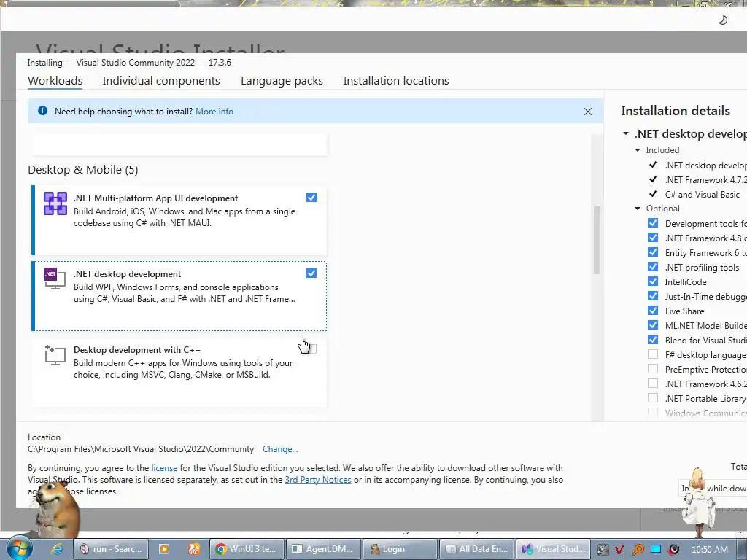Click the workloads list vertical scrollbar thumb
747x560 pixels.
pyautogui.click(x=597, y=239)
